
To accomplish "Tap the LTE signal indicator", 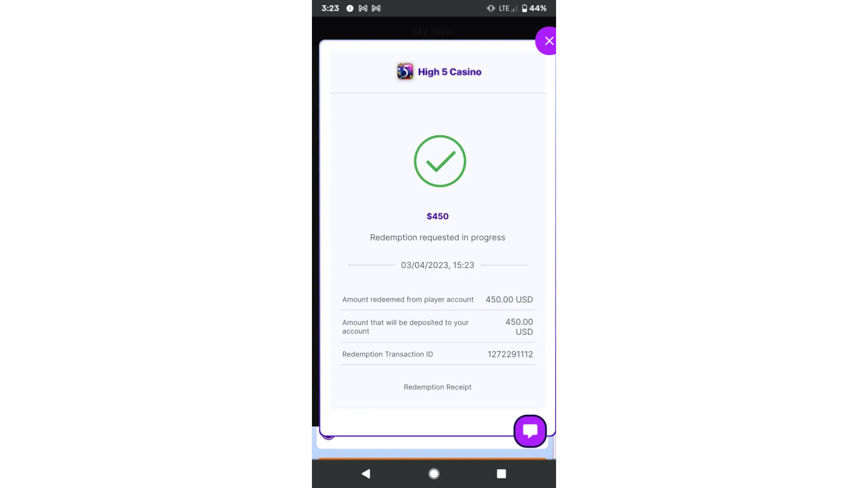I will click(x=508, y=8).
